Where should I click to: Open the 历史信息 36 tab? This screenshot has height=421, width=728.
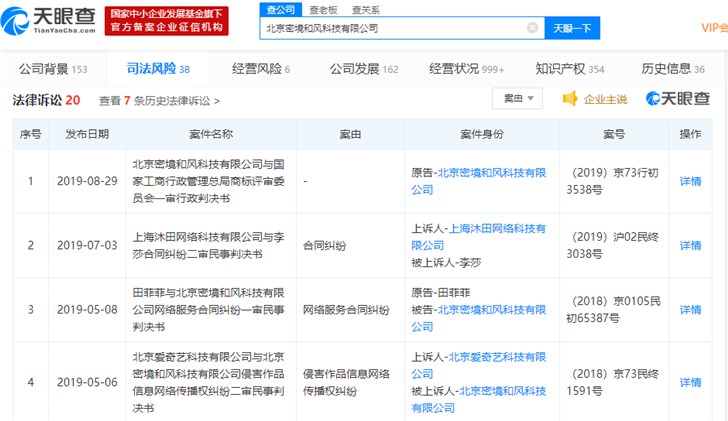673,69
